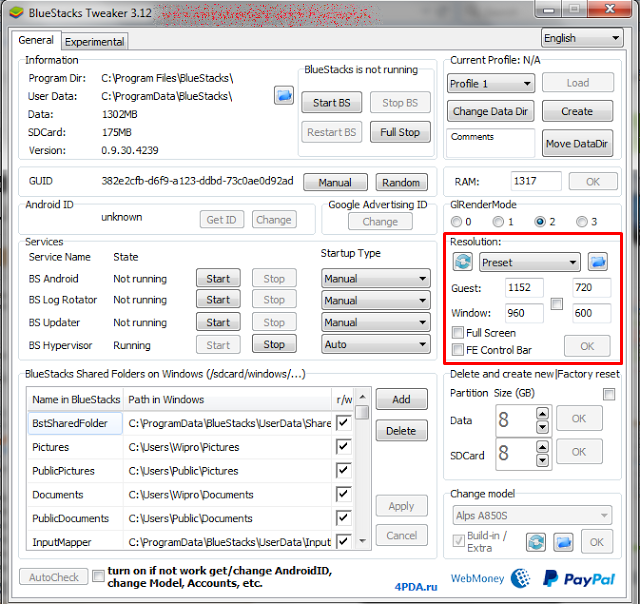The image size is (640, 604).
Task: Click the Full Stop button
Action: (x=400, y=132)
